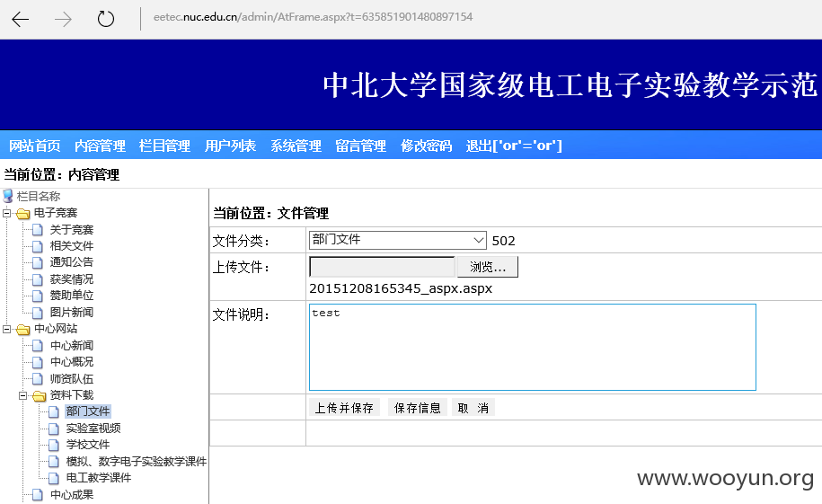Image resolution: width=822 pixels, height=504 pixels.
Task: Select 电工教学课件 in the tree
Action: [x=99, y=478]
